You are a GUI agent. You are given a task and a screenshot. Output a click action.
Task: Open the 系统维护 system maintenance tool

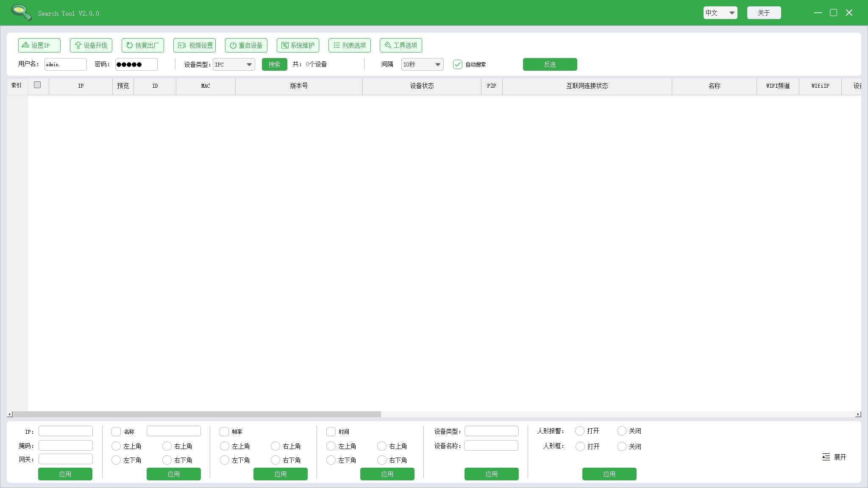click(298, 45)
